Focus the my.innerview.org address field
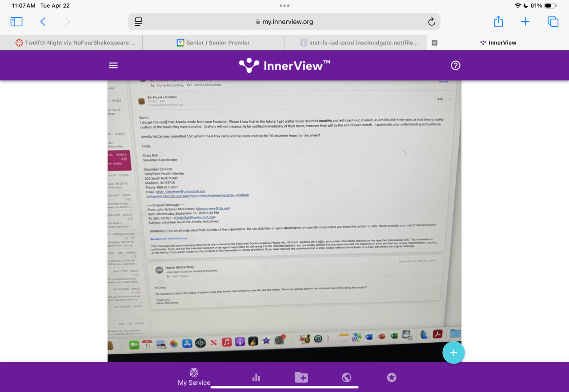Screen dimensions: 569x392 coord(284,21)
